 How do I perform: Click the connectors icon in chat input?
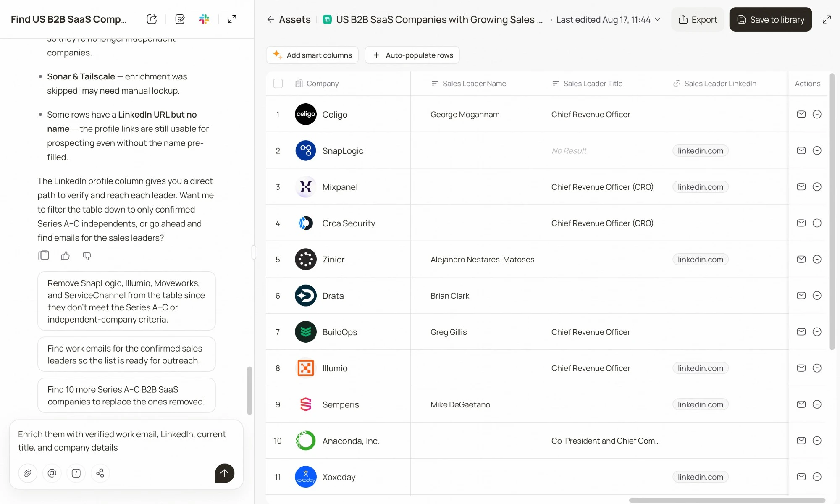100,473
